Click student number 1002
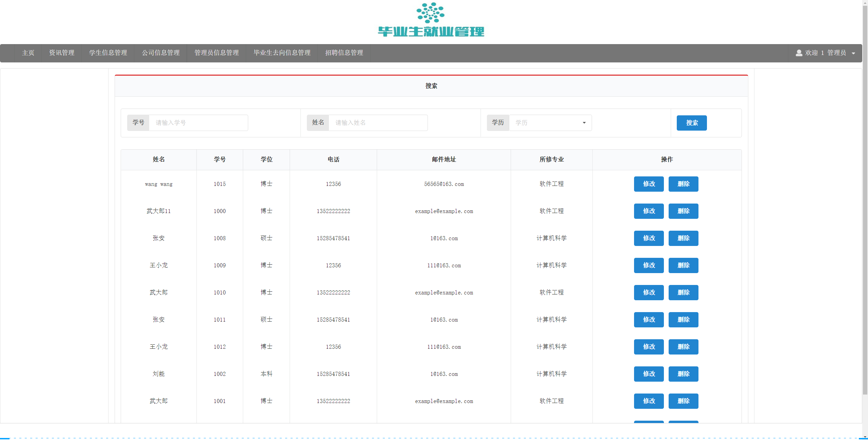 [220, 374]
